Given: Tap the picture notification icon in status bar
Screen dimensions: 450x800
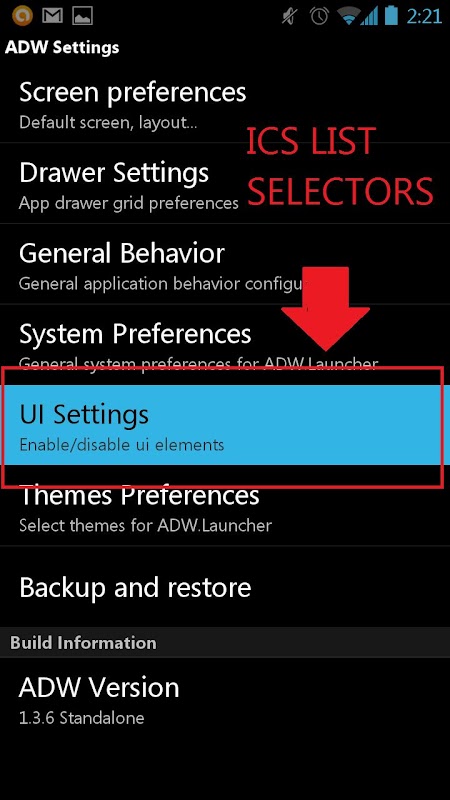Looking at the screenshot, I should point(82,16).
